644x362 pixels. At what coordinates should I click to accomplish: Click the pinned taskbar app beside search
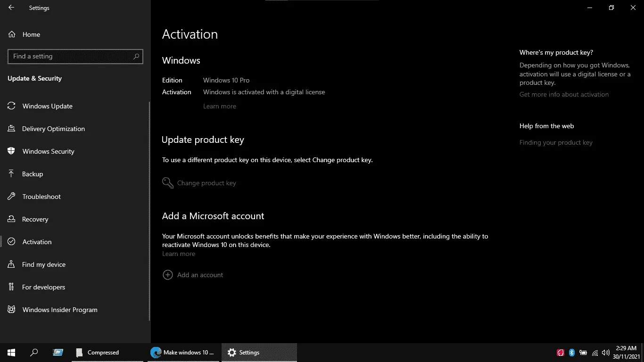tap(58, 352)
